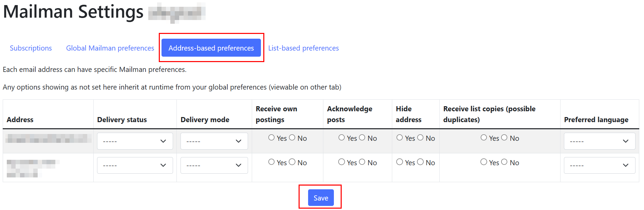The image size is (644, 210).
Task: Open the Delivery status dropdown for the first address
Action: click(x=135, y=141)
